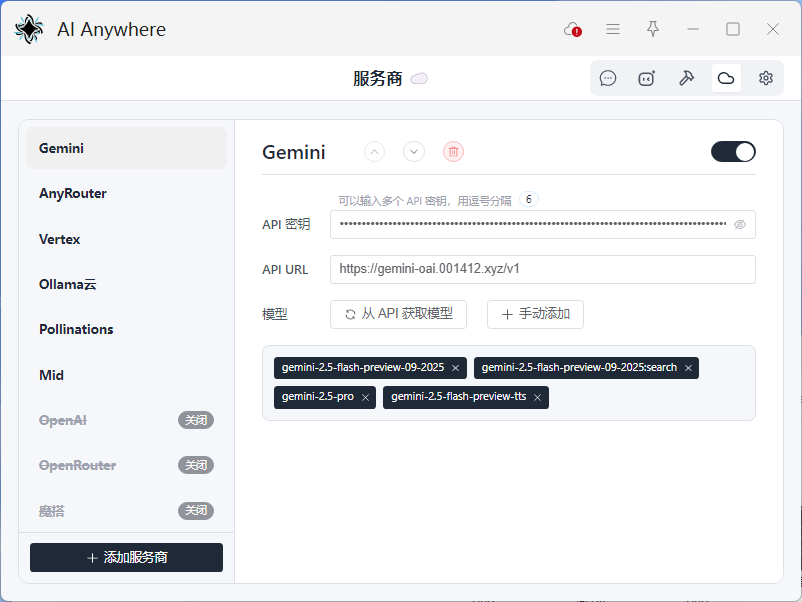802x602 pixels.
Task: Click the cloud sync error icon
Action: (x=573, y=29)
